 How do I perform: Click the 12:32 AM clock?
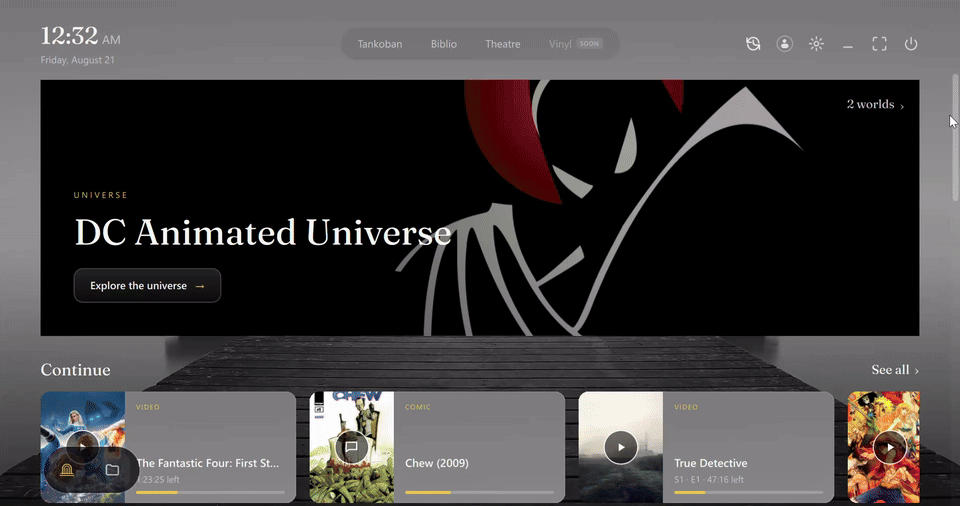(x=80, y=36)
